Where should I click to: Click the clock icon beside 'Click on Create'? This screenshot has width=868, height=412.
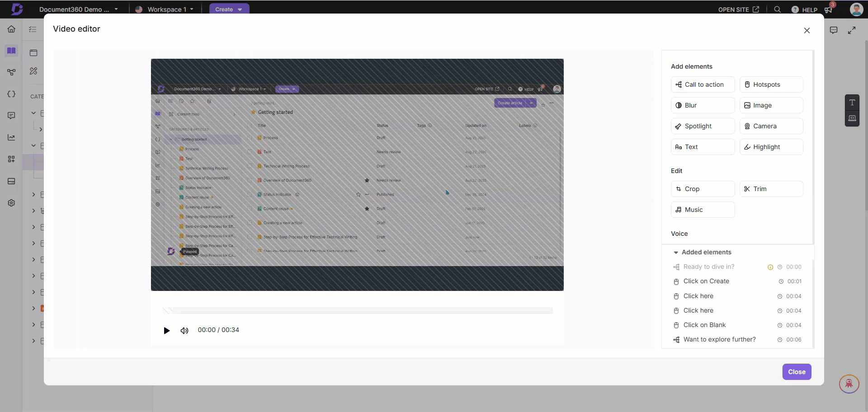[x=781, y=281]
